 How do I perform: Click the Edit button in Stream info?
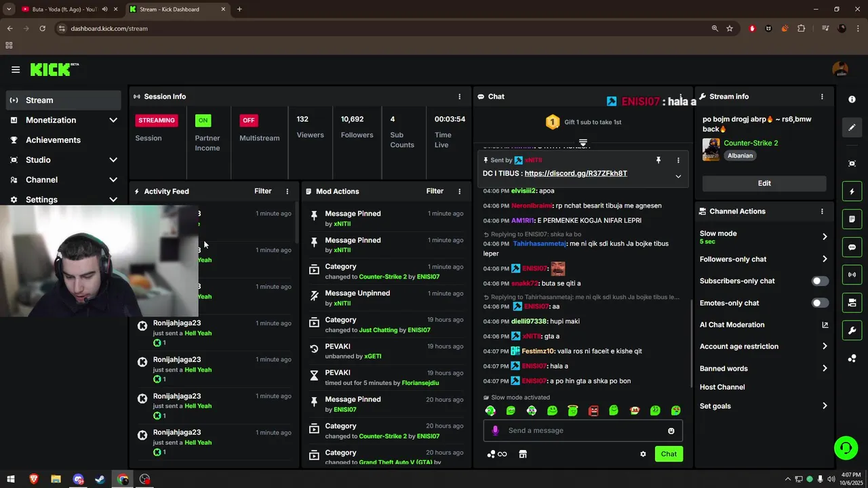(x=764, y=183)
